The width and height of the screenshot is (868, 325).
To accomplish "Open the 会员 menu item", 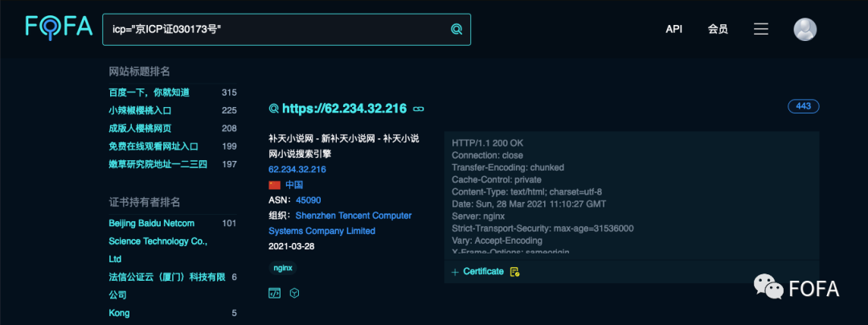I will [718, 29].
